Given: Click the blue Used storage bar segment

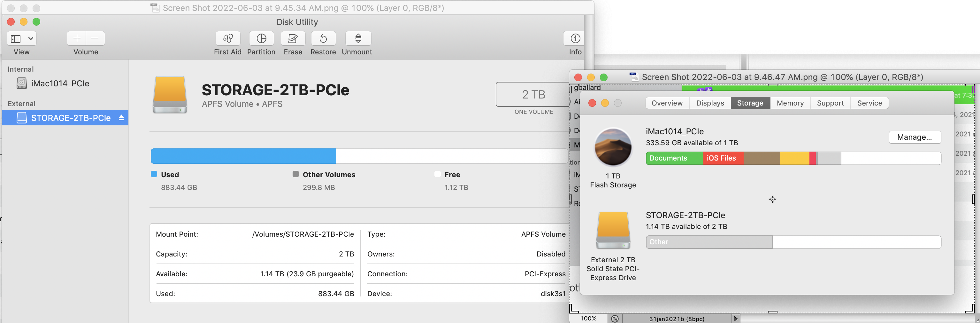Looking at the screenshot, I should 243,156.
